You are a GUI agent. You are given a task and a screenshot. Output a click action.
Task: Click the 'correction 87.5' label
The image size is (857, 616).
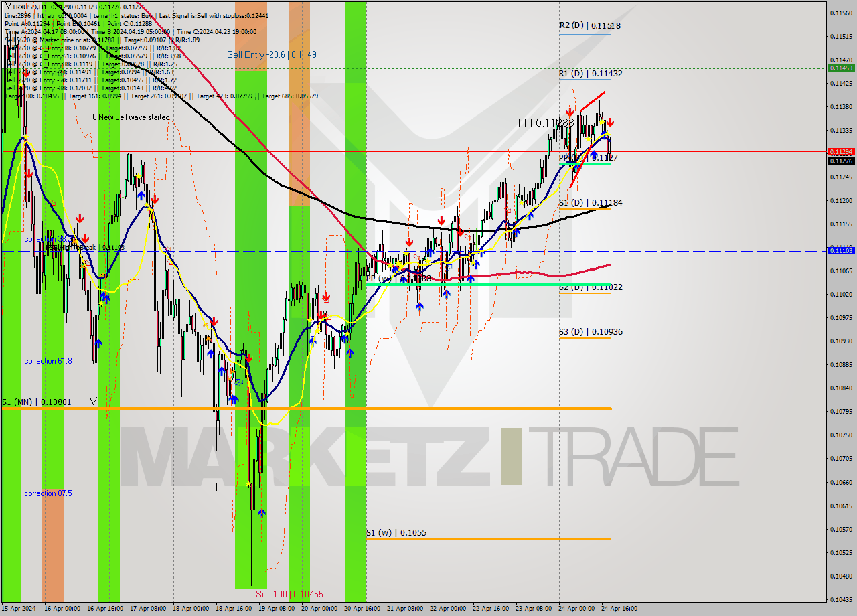(48, 493)
